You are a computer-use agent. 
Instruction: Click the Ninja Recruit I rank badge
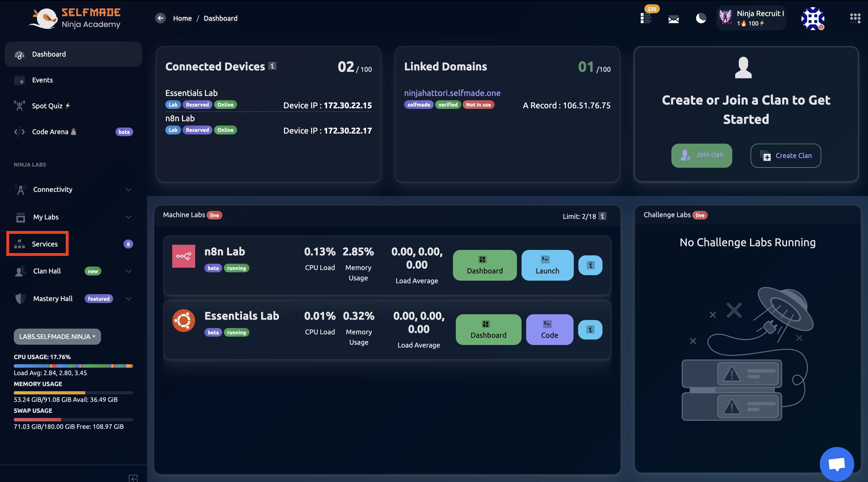click(751, 18)
